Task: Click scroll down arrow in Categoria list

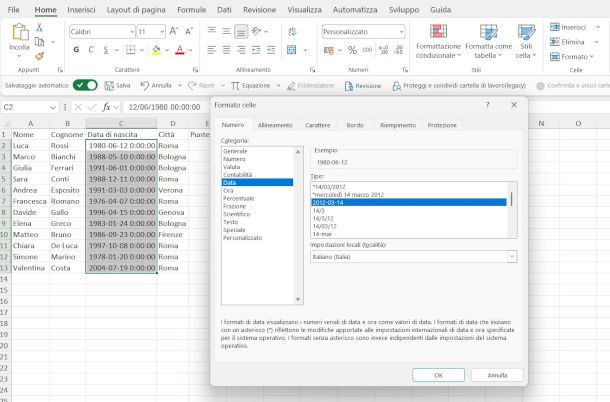Action: click(298, 300)
